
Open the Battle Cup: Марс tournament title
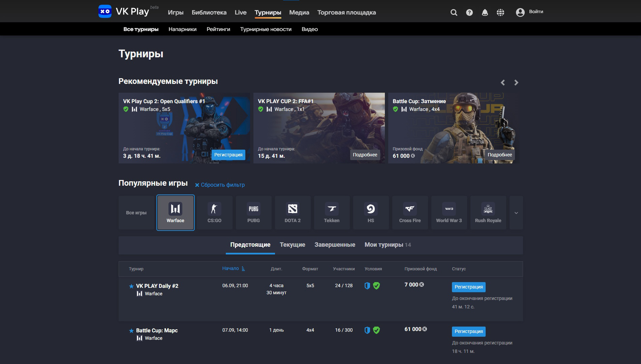coord(157,330)
